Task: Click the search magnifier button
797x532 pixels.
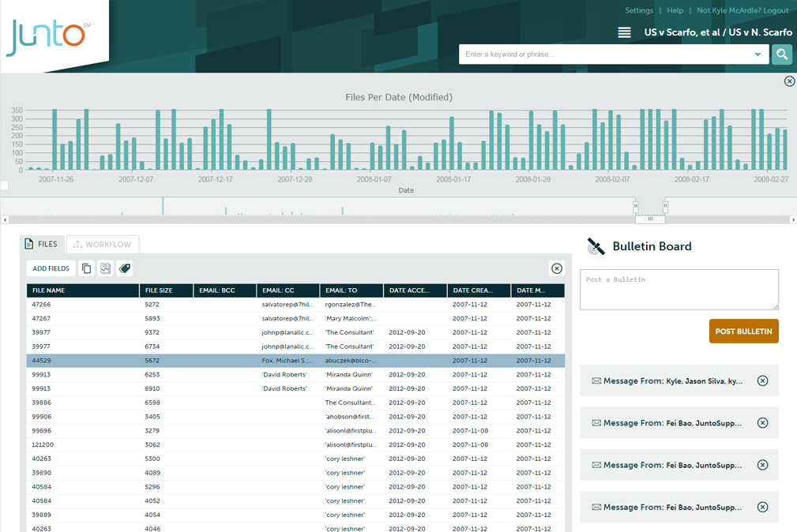Action: 781,54
